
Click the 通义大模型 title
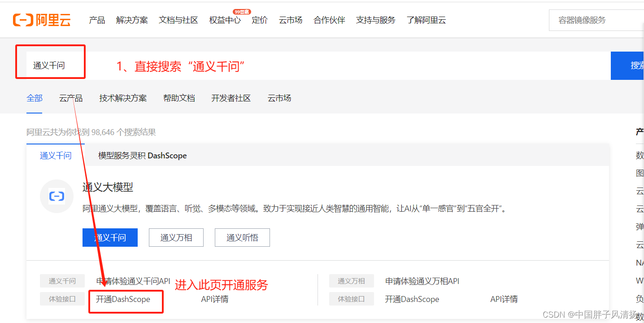pos(108,187)
